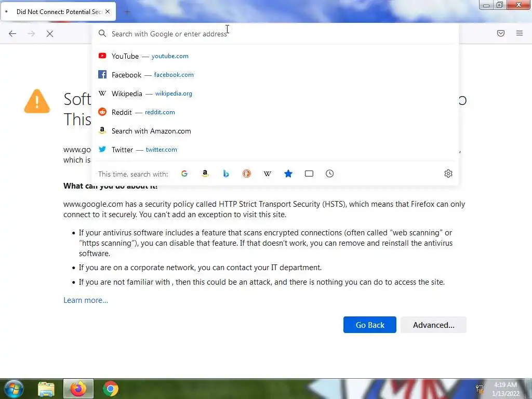Go back with the browser back arrow
Screen dimensions: 532x399
(x=12, y=34)
